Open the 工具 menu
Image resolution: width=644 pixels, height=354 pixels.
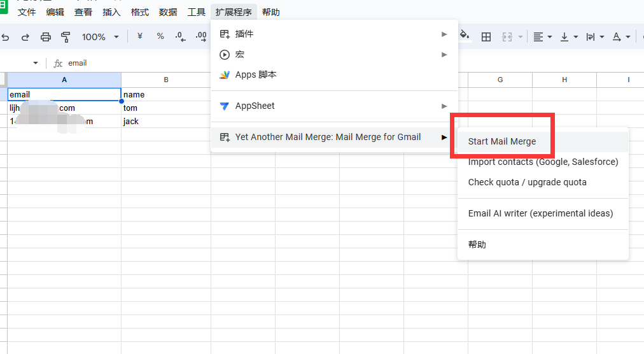pyautogui.click(x=197, y=12)
